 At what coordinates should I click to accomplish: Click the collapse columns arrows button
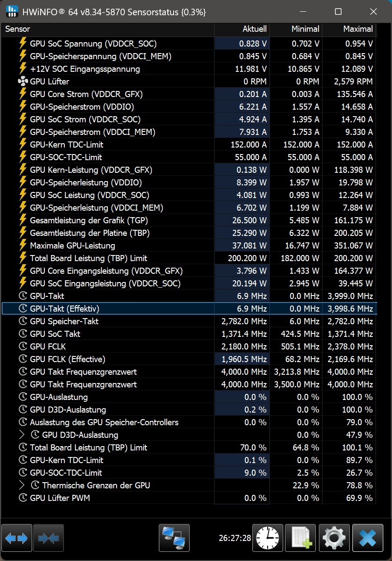[49, 538]
